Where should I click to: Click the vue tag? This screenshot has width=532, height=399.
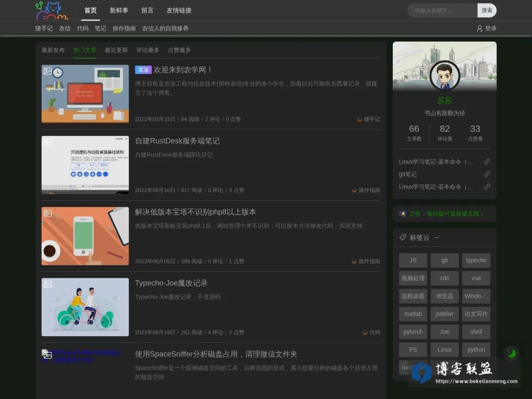476,278
